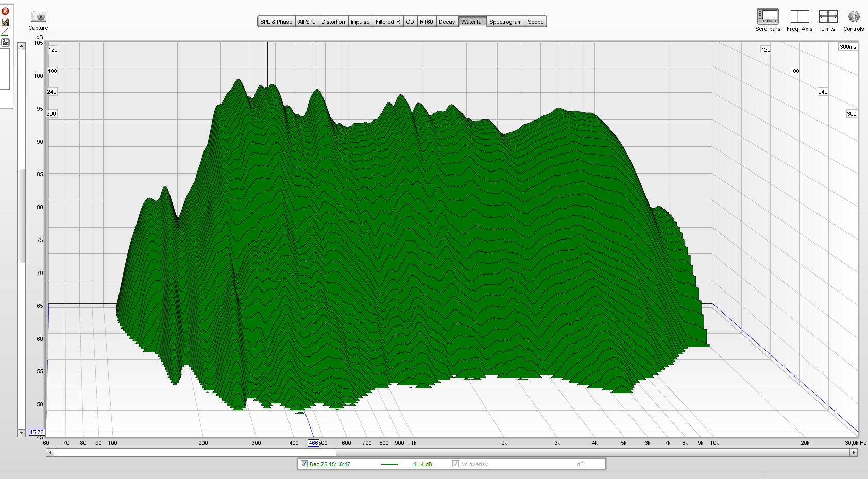Click the save measurement floppy icon
Image resolution: width=868 pixels, height=479 pixels.
tap(5, 22)
